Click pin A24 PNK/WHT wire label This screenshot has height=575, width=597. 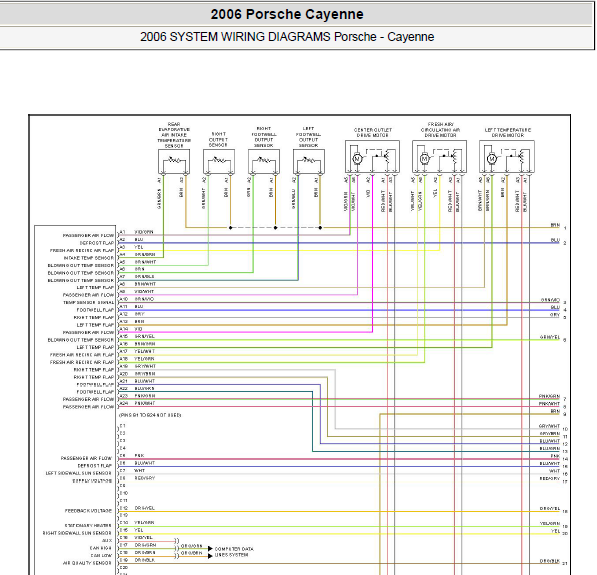click(x=145, y=403)
